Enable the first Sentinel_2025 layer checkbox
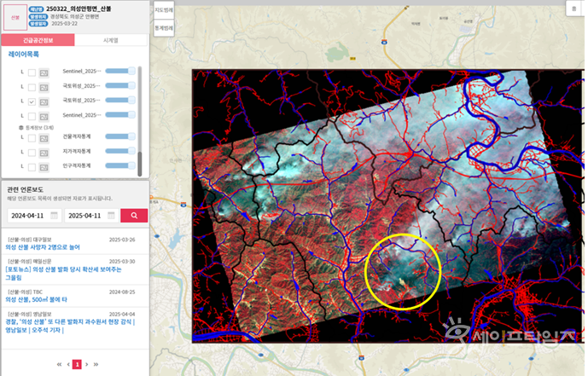 click(32, 72)
